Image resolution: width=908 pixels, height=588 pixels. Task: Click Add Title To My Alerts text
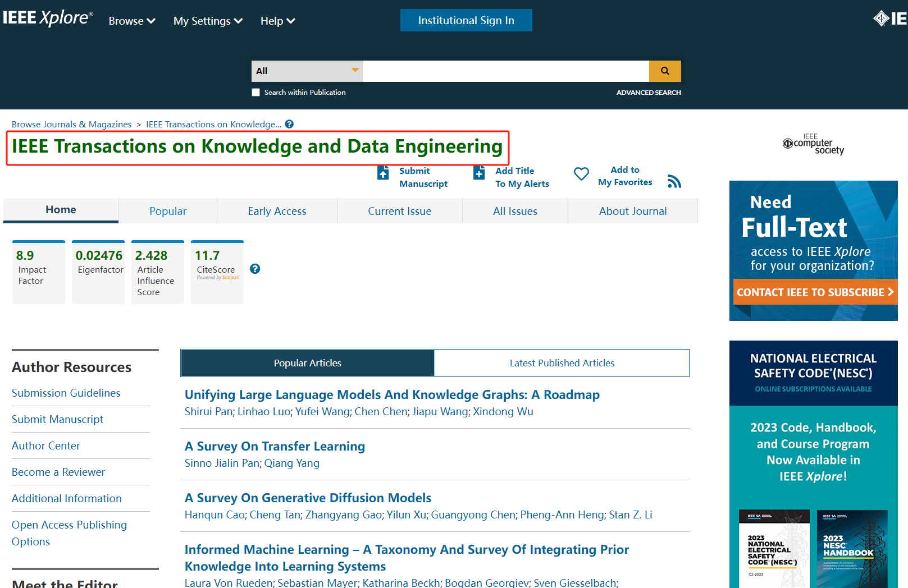tap(522, 177)
